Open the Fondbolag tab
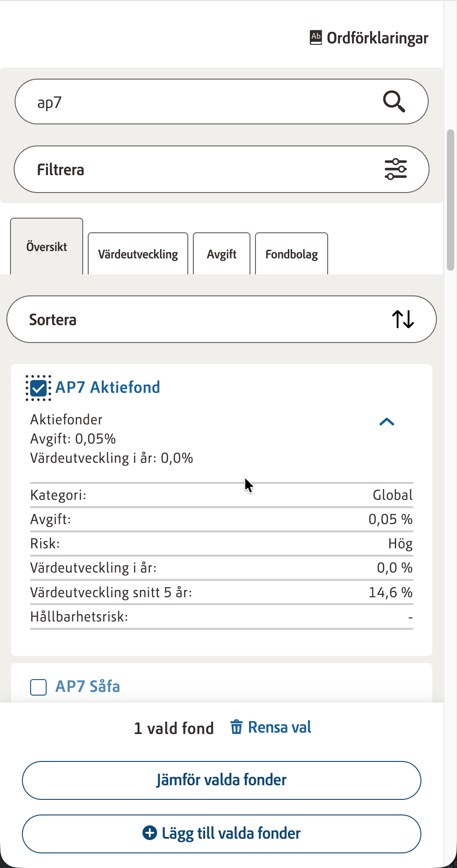Viewport: 457px width, 868px height. tap(292, 254)
